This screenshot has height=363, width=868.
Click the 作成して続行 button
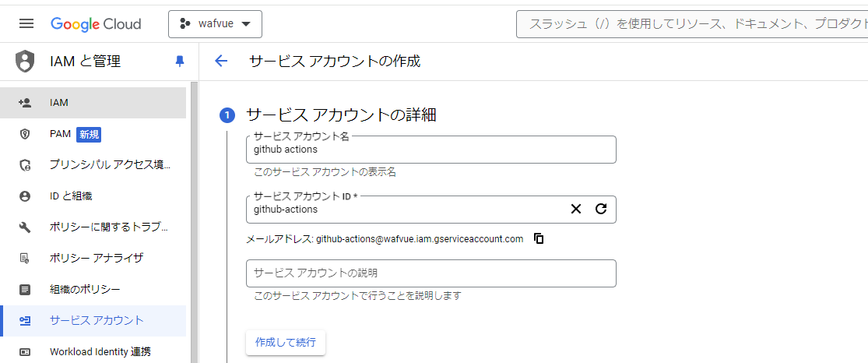[286, 343]
